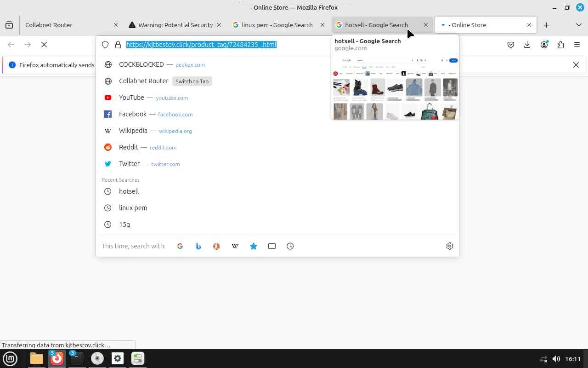Open the Firefox account icon

pos(544,45)
